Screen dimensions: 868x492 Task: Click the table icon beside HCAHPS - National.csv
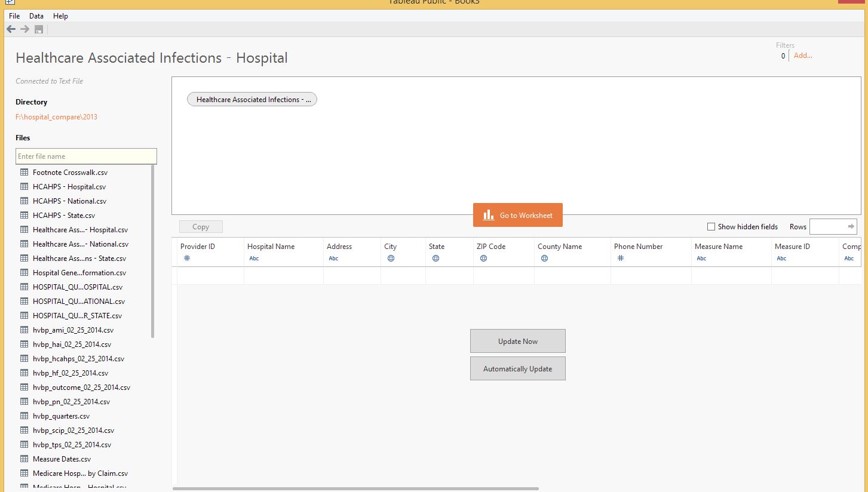(x=24, y=201)
